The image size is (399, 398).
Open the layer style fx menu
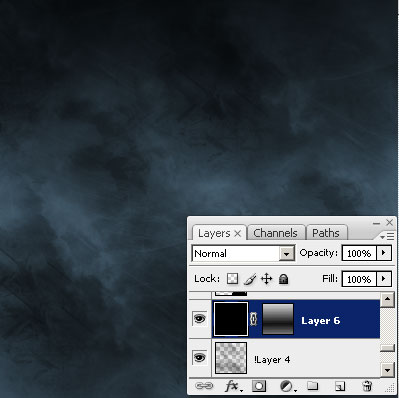234,386
